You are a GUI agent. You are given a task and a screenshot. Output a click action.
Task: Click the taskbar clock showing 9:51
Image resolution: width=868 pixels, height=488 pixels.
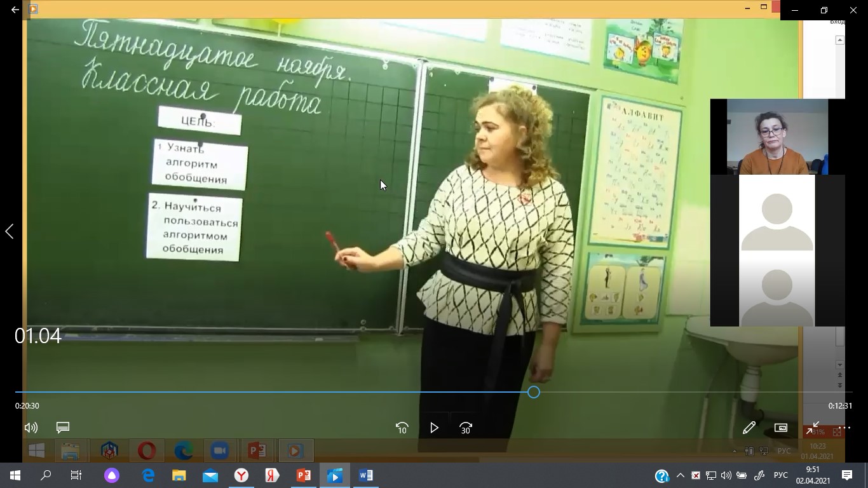pos(813,475)
